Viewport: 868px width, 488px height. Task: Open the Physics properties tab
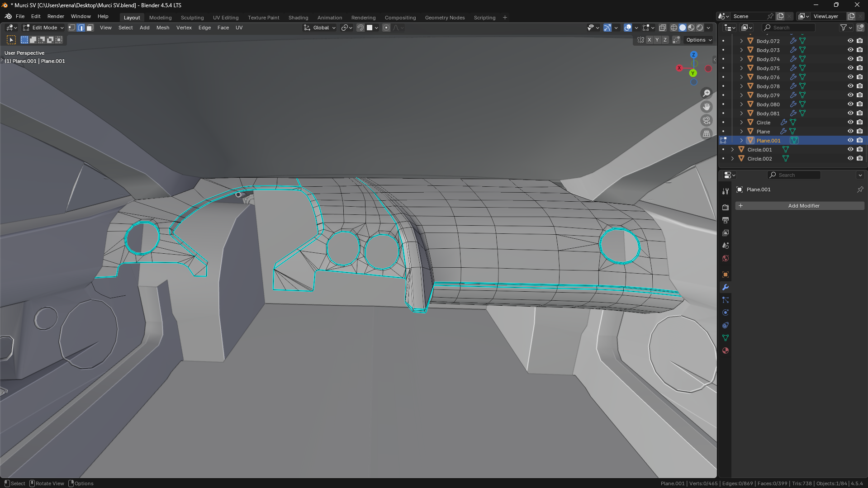pos(726,312)
